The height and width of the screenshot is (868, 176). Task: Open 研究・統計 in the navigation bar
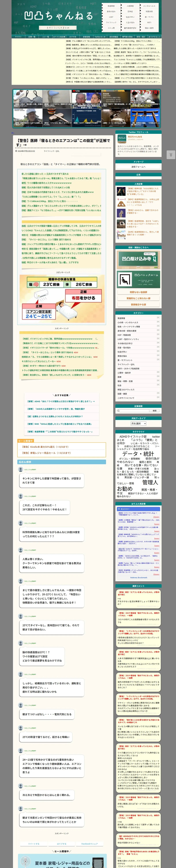(x=141, y=37)
